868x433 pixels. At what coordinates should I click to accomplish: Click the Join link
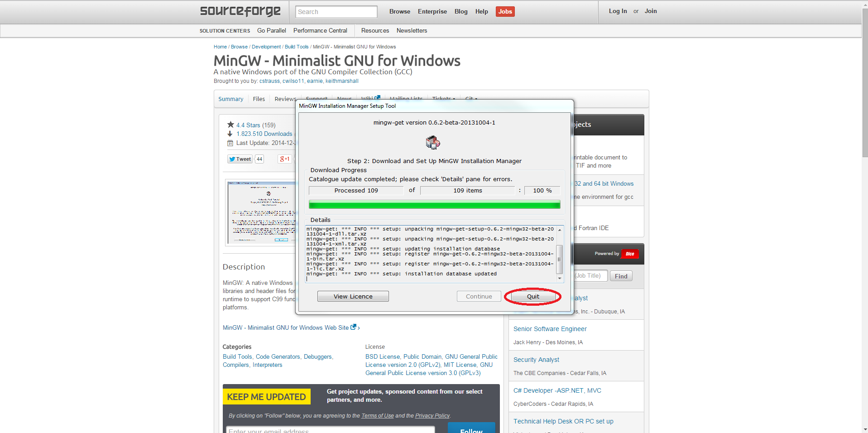click(651, 11)
